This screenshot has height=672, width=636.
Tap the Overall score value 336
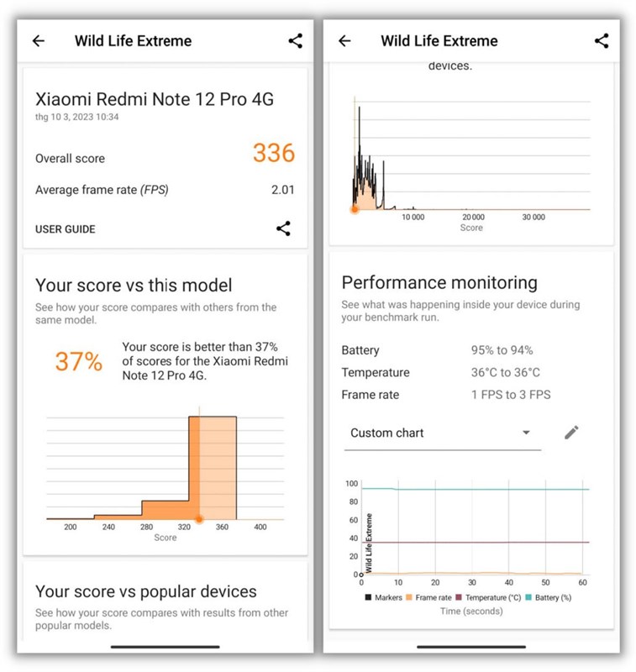275,154
